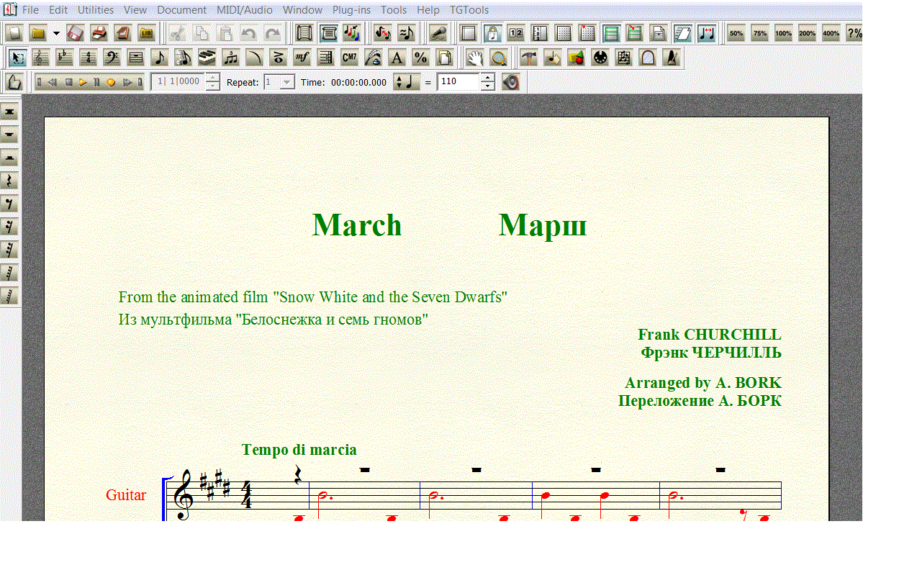Print the document with the printer icon
This screenshot has width=917, height=588.
click(99, 32)
